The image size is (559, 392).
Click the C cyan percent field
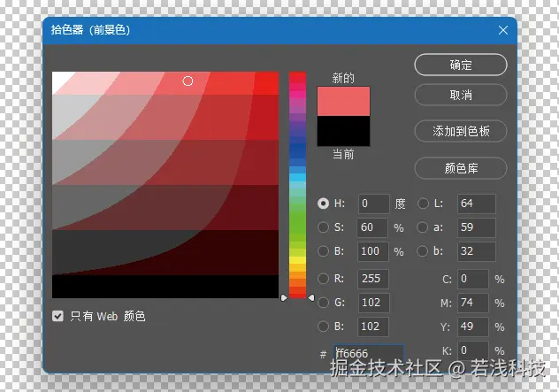(x=473, y=279)
